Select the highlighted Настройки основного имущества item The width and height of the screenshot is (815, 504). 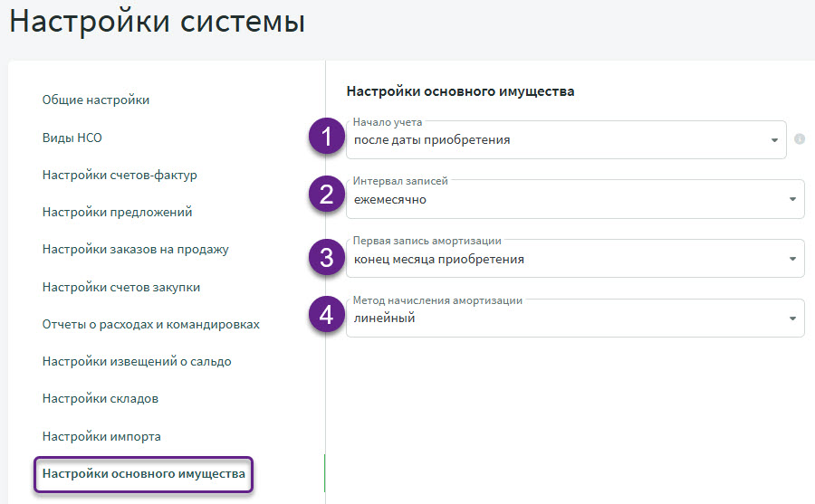[x=143, y=474]
